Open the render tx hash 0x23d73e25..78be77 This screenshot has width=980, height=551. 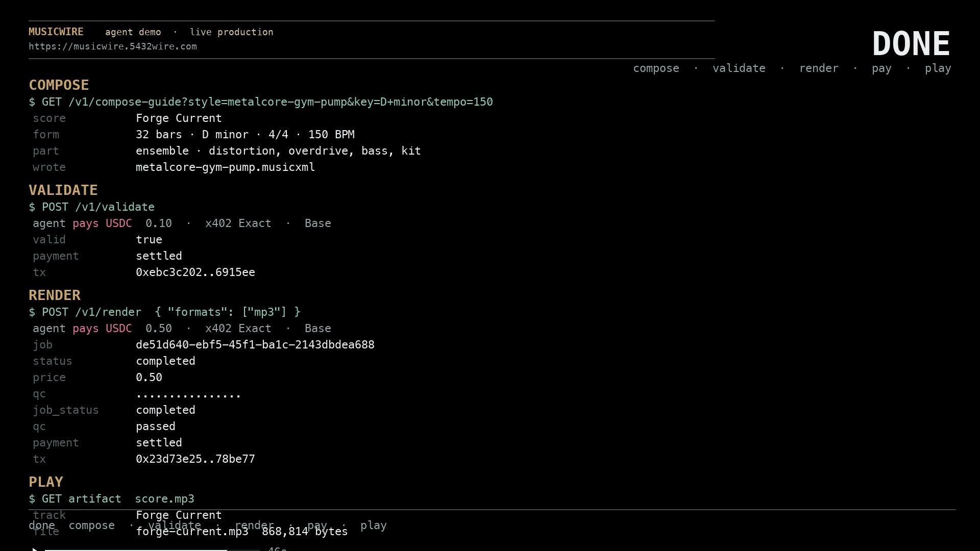195,459
